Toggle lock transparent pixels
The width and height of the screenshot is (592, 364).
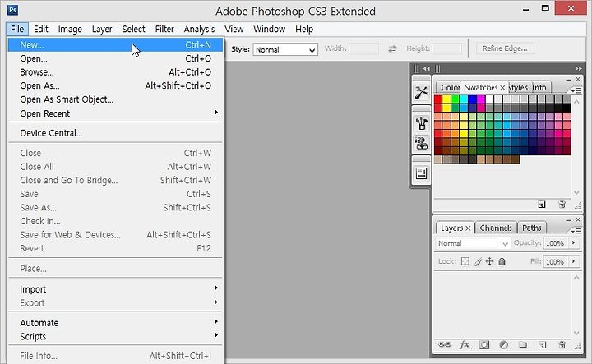(x=465, y=261)
